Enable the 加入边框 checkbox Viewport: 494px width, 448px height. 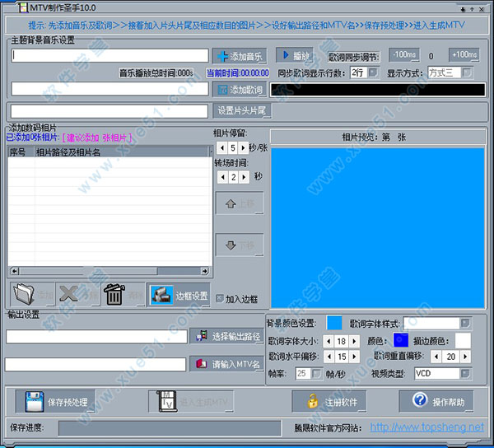[219, 299]
